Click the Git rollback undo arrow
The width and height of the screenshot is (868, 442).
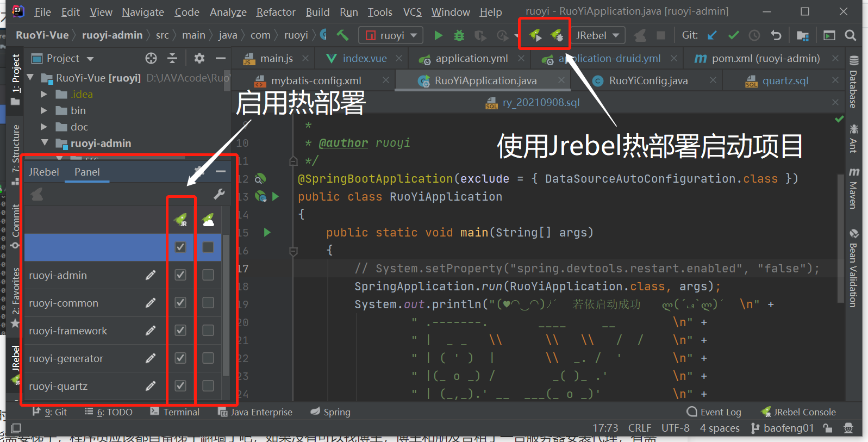coord(776,35)
